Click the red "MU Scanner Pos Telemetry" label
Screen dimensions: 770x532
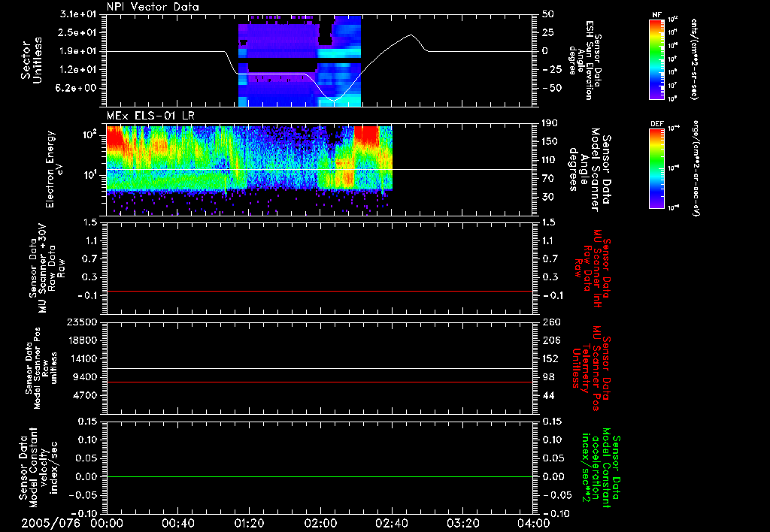591,368
